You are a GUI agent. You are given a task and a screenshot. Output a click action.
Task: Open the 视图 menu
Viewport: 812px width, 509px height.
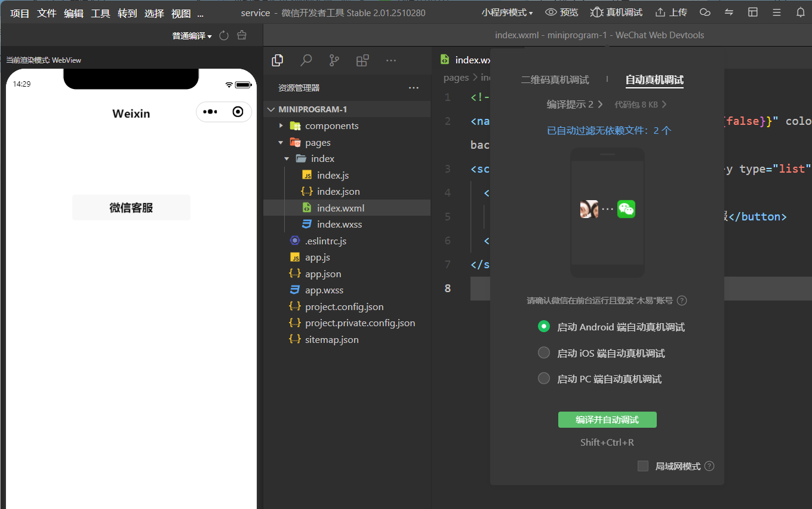coord(181,13)
